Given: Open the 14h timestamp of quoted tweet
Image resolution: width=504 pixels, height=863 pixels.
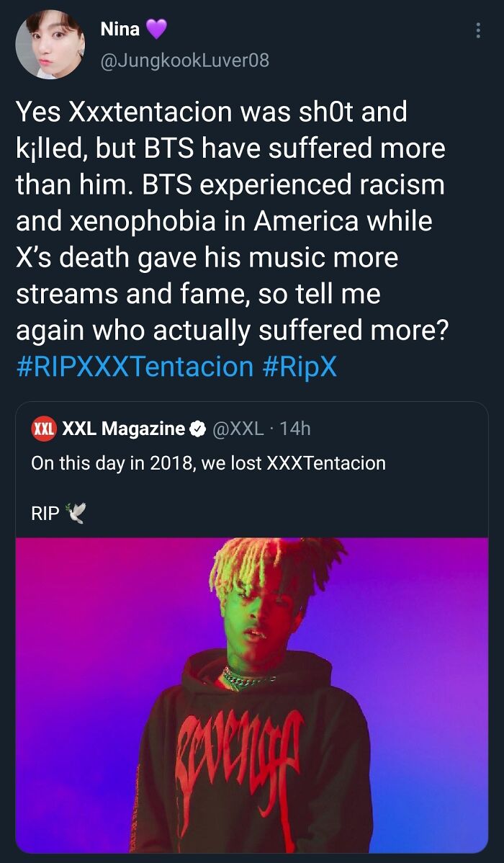Looking at the screenshot, I should (x=294, y=429).
